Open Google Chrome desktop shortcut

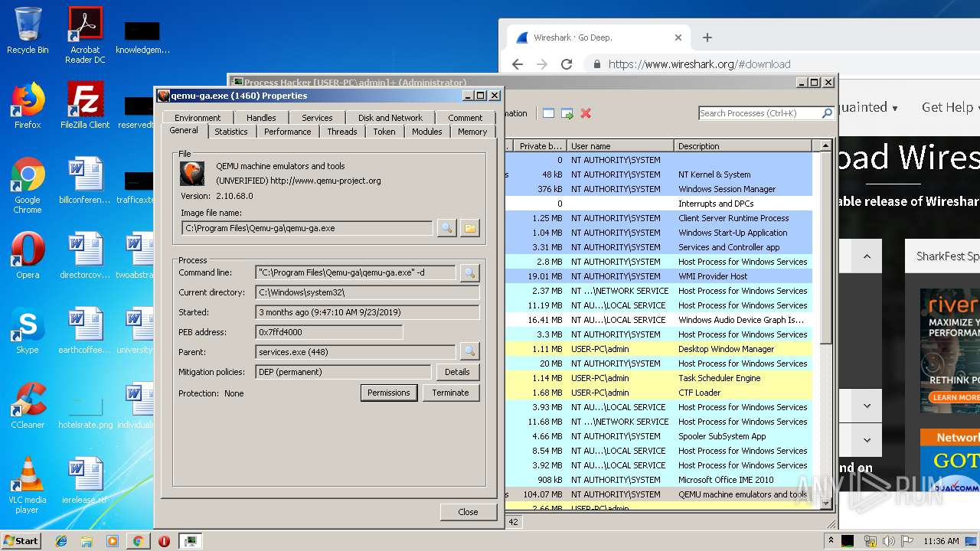point(28,184)
